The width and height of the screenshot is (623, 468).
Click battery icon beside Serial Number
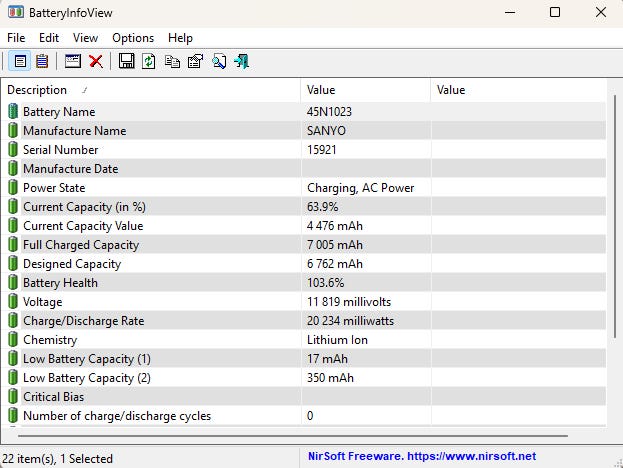click(x=13, y=150)
